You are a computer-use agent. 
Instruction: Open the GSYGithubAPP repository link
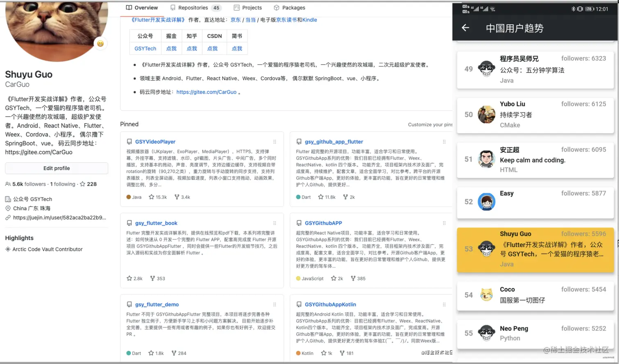[x=323, y=223]
